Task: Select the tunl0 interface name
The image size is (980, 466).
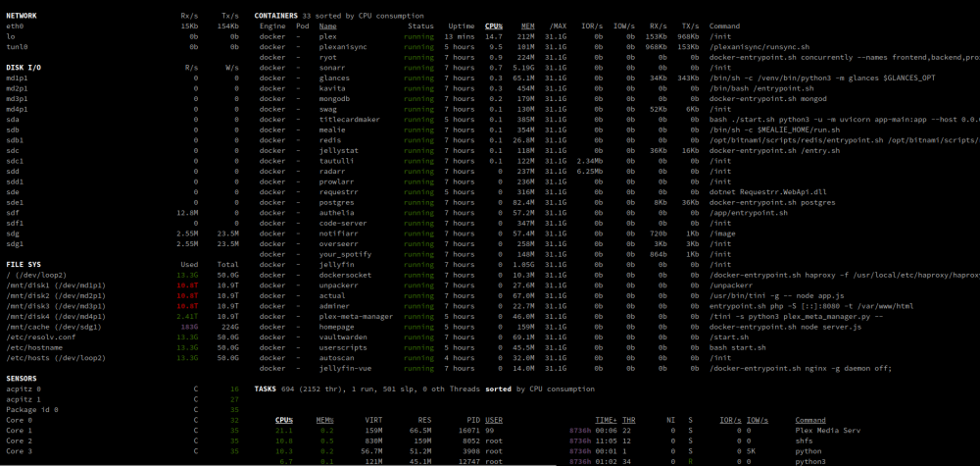Action: coord(17,47)
